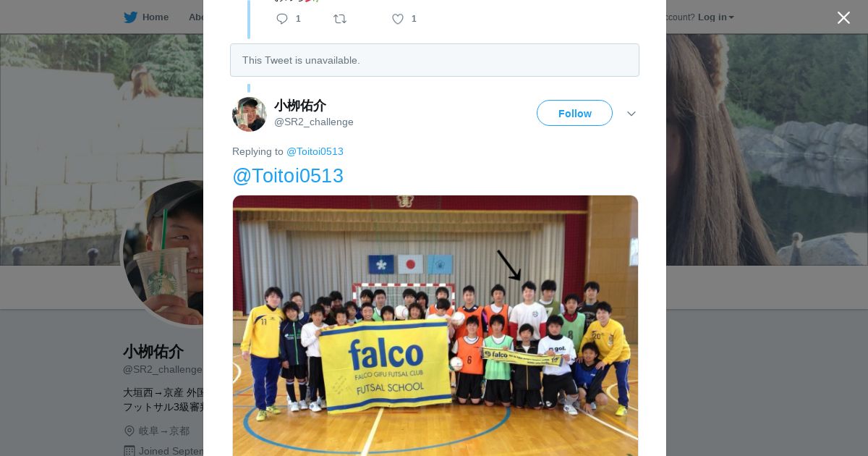Open the Log in dropdown

[715, 17]
